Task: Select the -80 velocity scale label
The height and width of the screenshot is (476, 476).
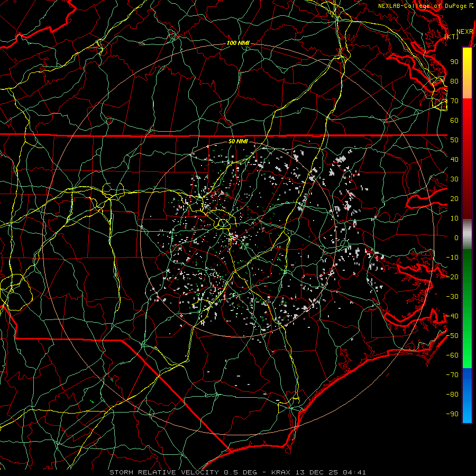Action: (x=452, y=395)
